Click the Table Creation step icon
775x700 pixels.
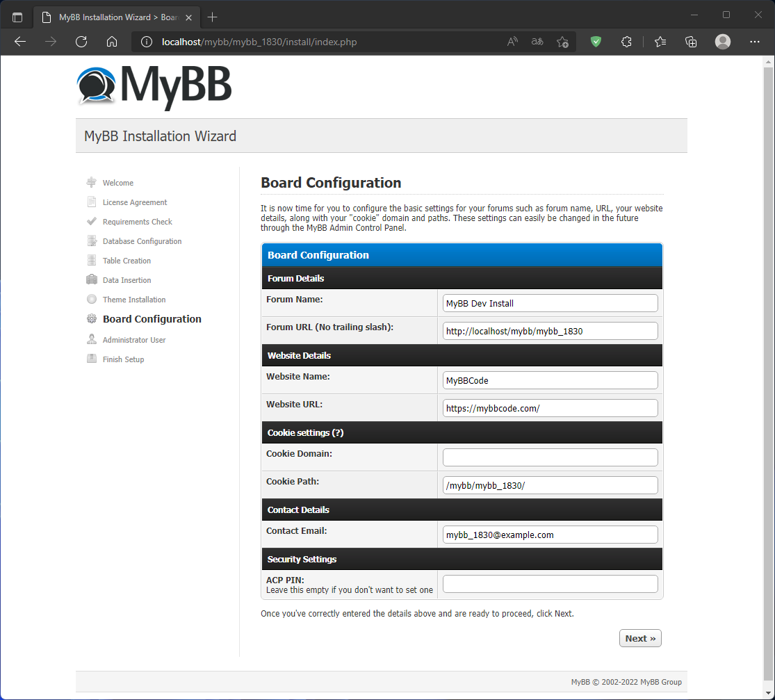point(92,260)
